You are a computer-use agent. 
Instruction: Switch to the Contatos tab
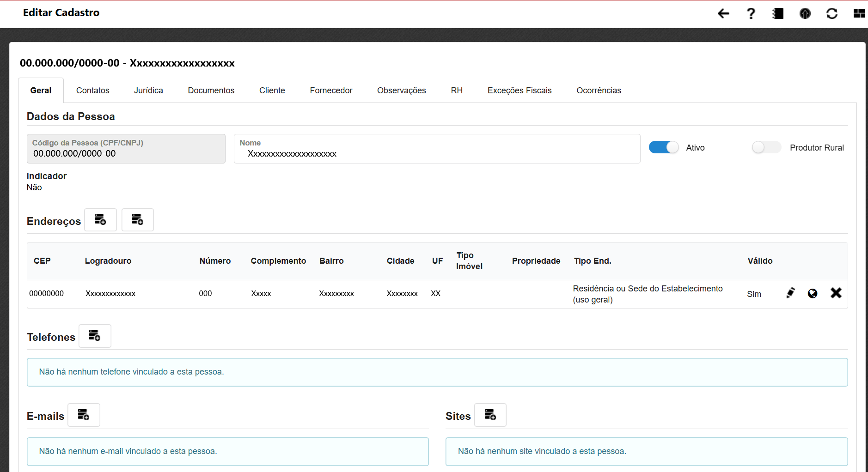(x=92, y=91)
